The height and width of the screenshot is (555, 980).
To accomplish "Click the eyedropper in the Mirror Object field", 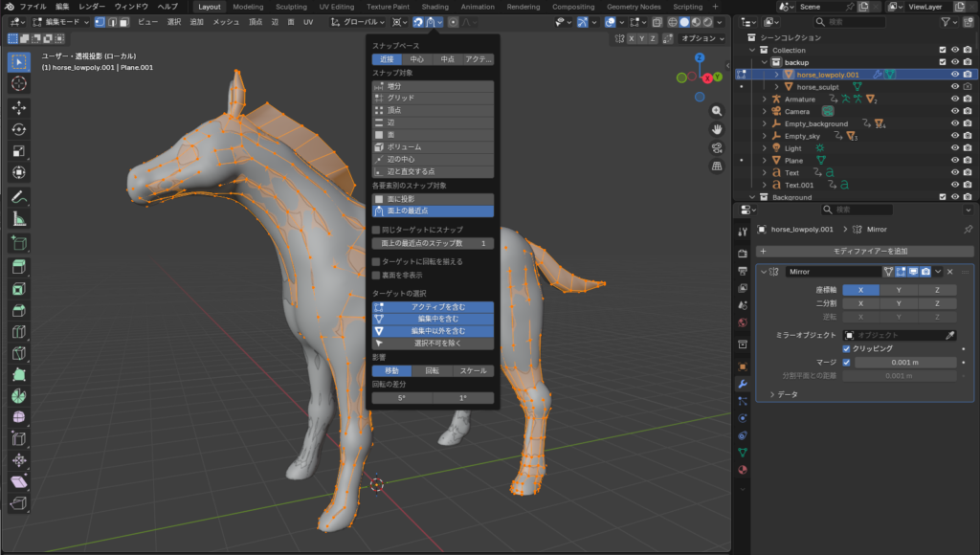I will [949, 335].
